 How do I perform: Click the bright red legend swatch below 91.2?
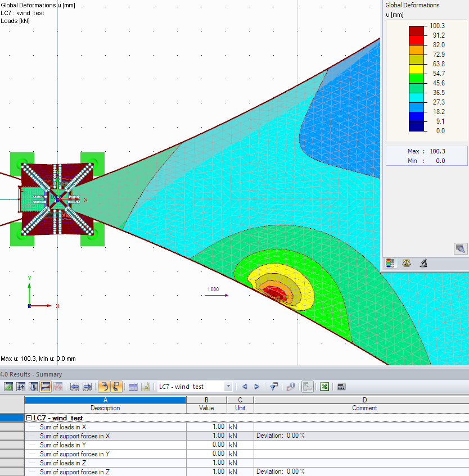tap(416, 40)
